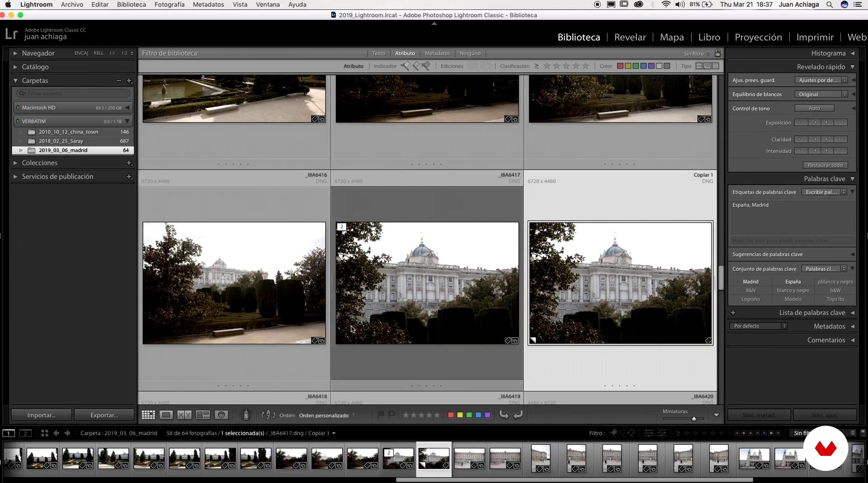
Task: Open Survey view in toolbar
Action: [203, 415]
